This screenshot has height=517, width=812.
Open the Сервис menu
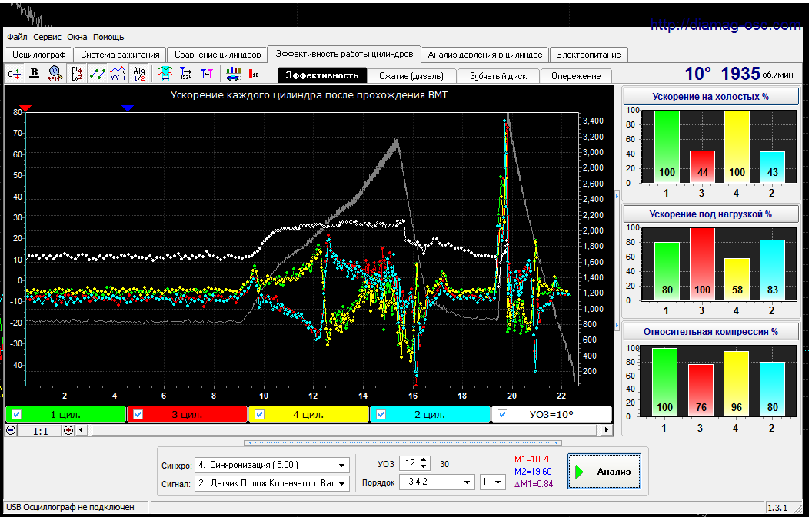pos(47,38)
